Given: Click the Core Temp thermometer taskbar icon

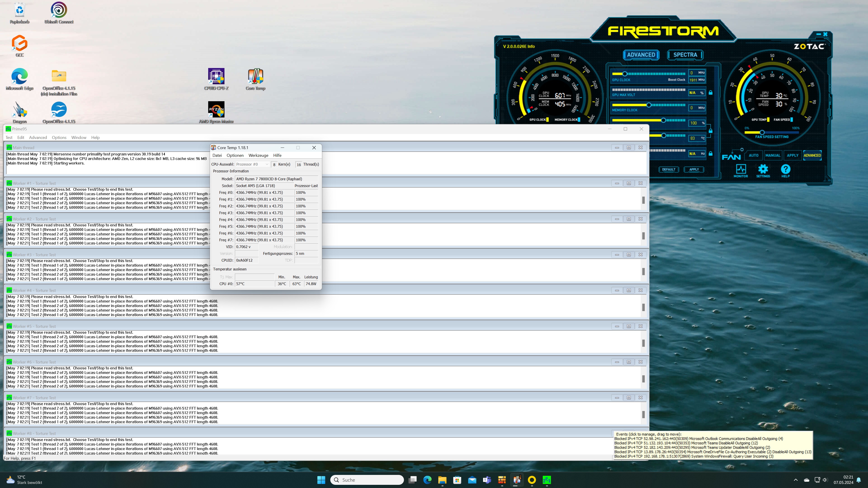Looking at the screenshot, I should pyautogui.click(x=517, y=480).
